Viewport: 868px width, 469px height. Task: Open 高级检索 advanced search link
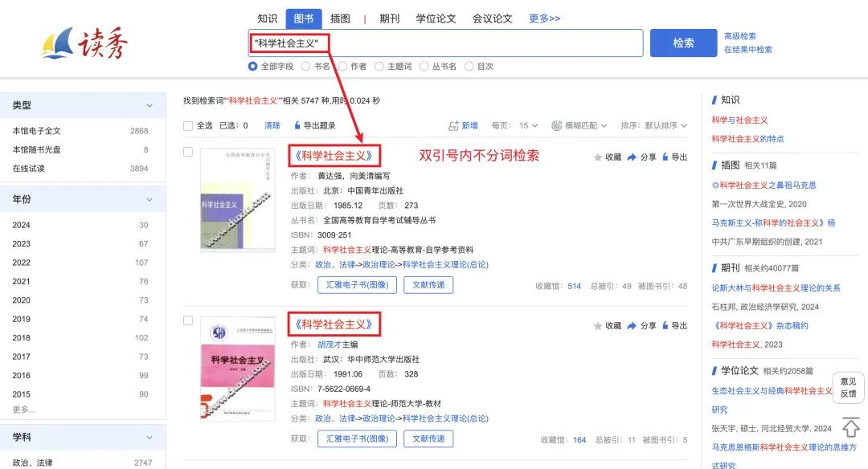point(740,36)
